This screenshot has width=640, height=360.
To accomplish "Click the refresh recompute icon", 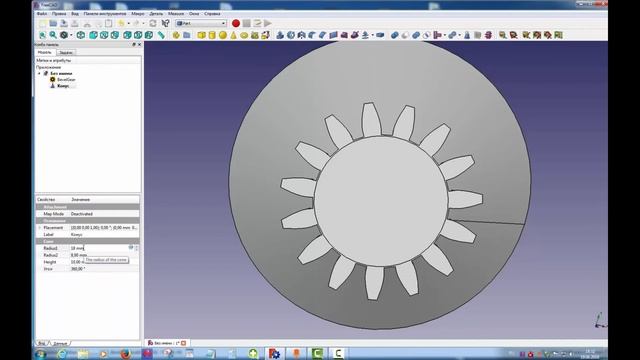I will point(153,23).
